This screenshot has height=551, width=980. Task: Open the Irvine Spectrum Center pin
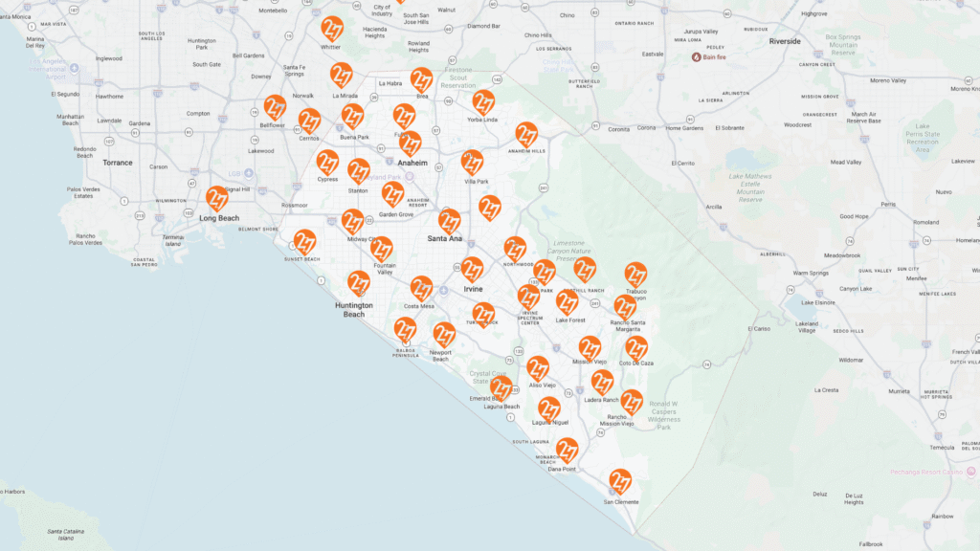(x=528, y=298)
